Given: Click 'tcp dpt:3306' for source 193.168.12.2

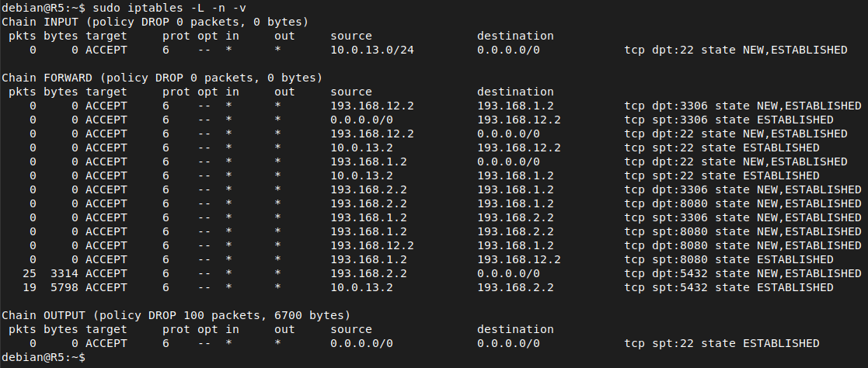Looking at the screenshot, I should [667, 106].
